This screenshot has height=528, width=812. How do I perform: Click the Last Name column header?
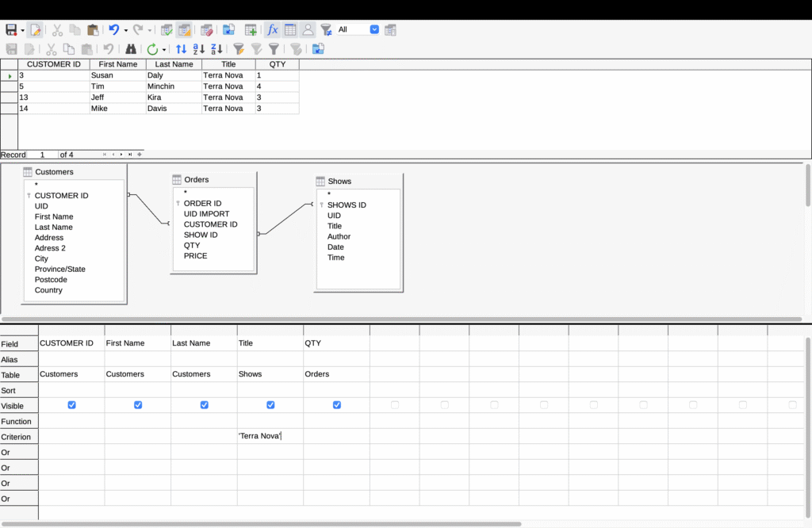click(174, 64)
